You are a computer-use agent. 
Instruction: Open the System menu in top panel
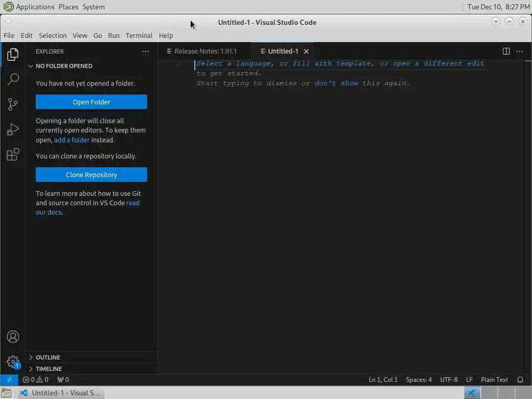click(x=94, y=7)
